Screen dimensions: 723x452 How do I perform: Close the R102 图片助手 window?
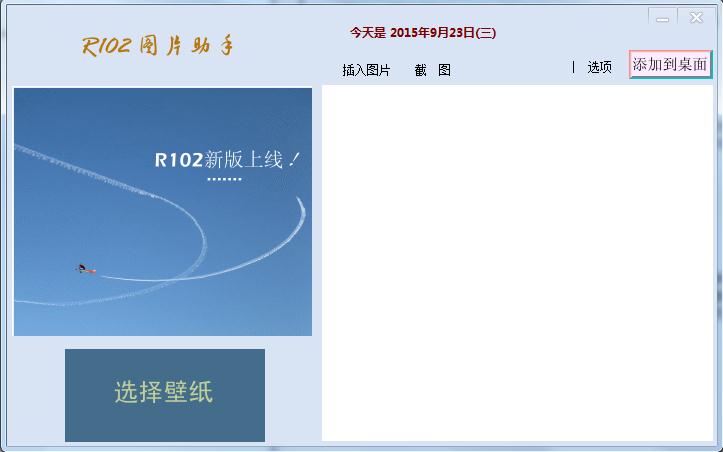696,17
